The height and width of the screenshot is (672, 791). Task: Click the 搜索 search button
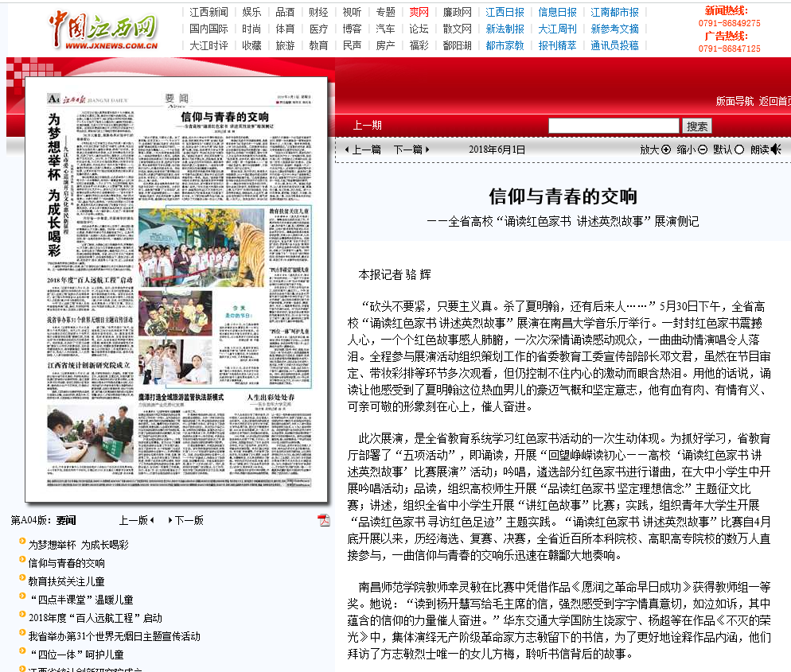pos(698,126)
